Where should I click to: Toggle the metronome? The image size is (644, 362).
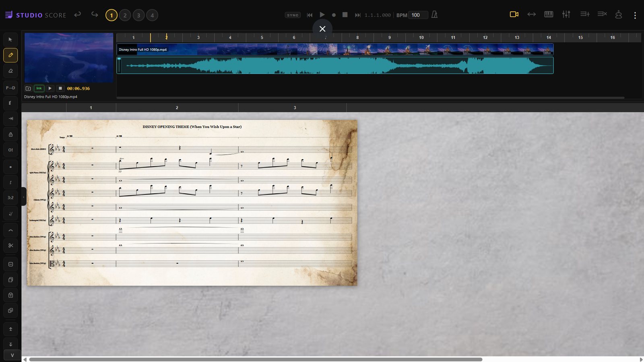(434, 14)
